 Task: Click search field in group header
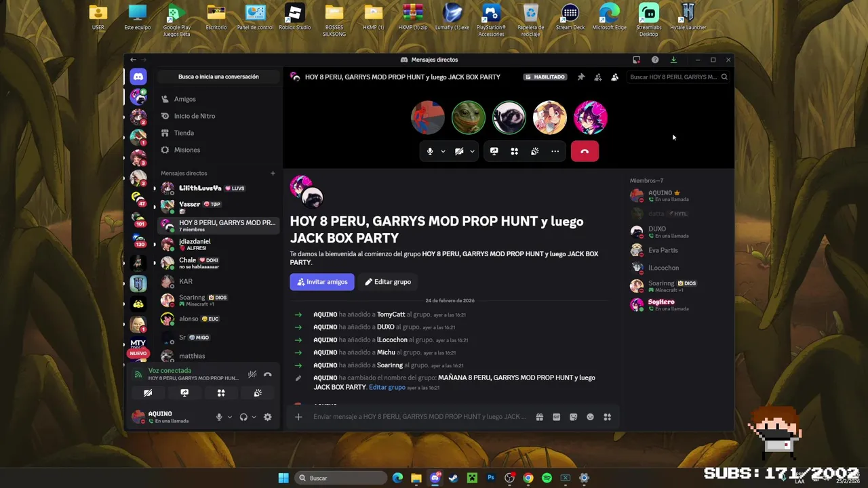tap(678, 77)
